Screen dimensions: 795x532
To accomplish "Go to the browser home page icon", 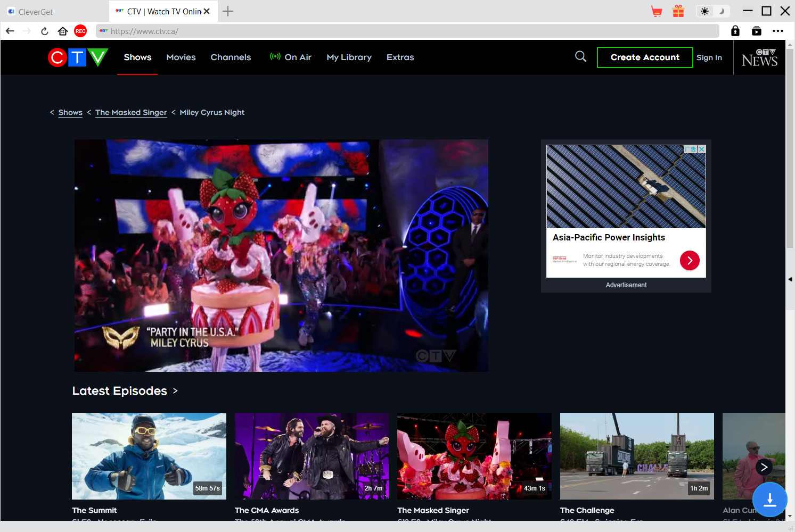I will point(63,31).
